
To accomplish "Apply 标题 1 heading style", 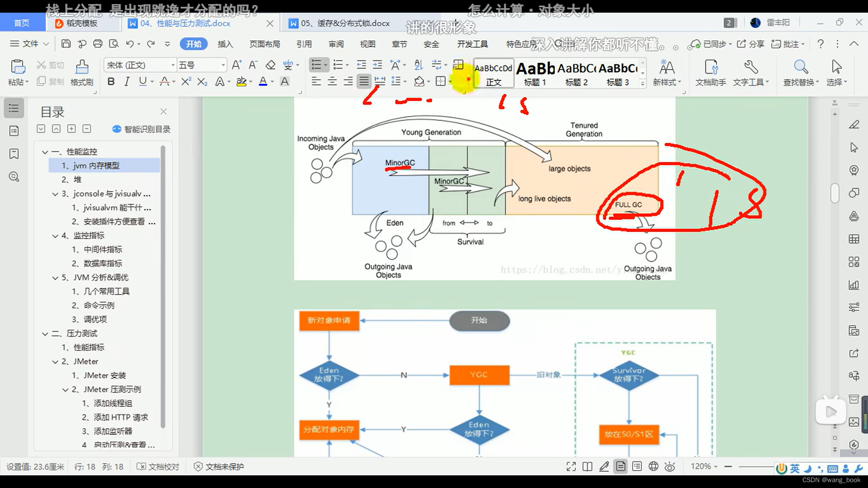I will [x=535, y=74].
